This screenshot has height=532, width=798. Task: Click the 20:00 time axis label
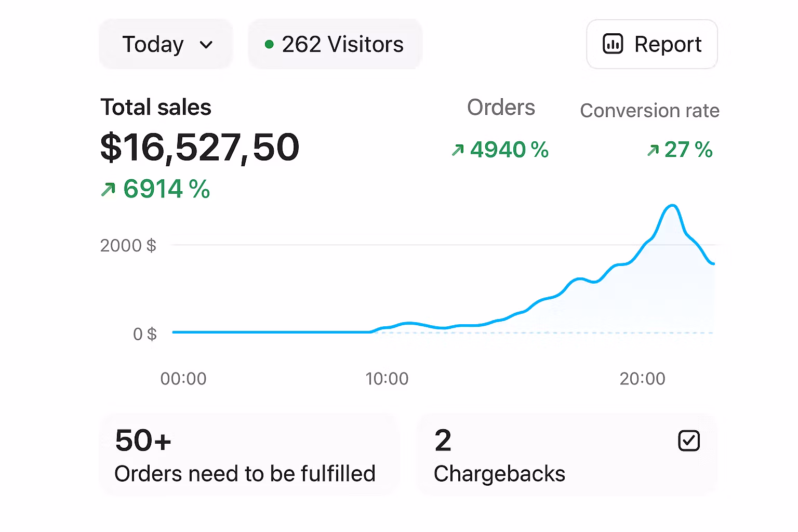point(643,379)
